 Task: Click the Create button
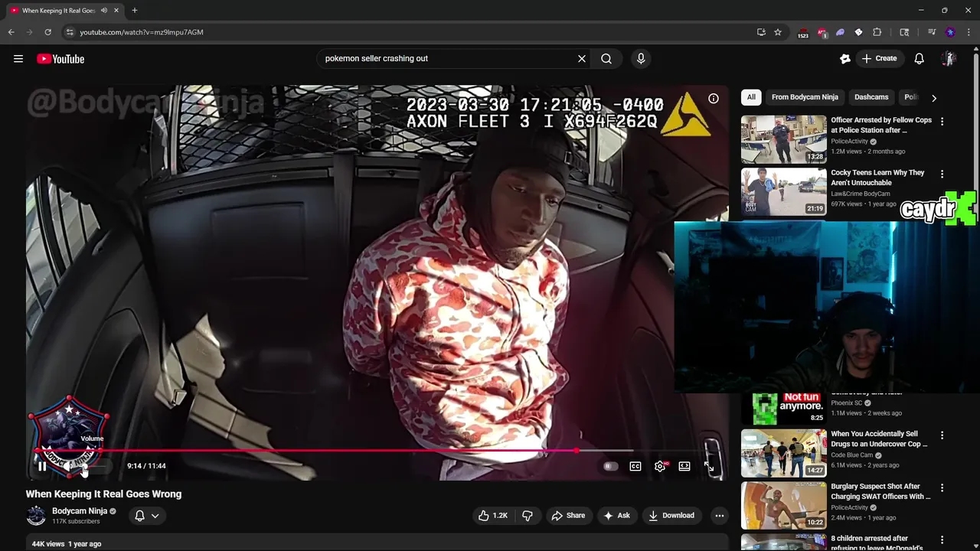tap(879, 58)
